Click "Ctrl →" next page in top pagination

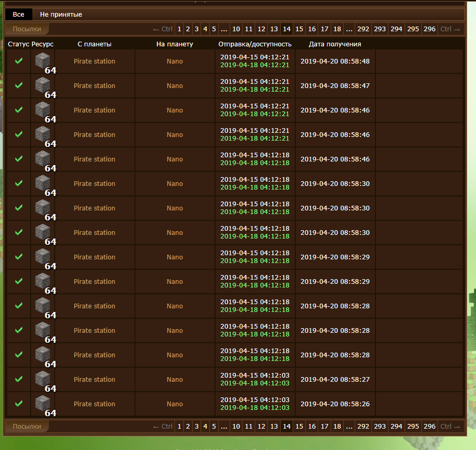tap(450, 29)
